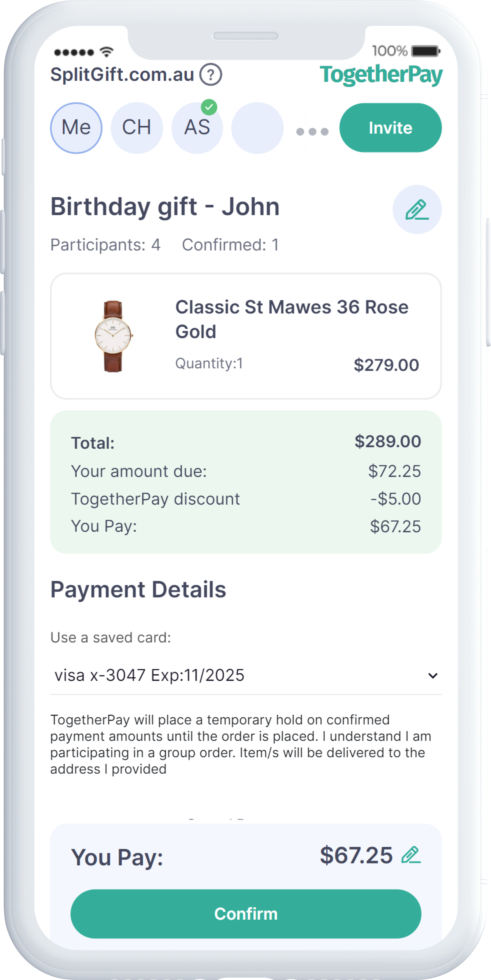
Task: Expand card list using chevron arrow
Action: tap(433, 676)
